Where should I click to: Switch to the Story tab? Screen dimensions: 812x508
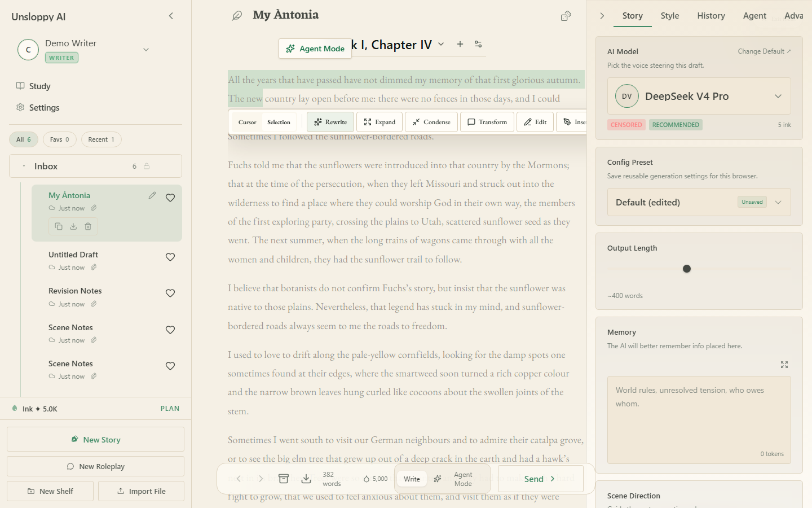click(633, 16)
